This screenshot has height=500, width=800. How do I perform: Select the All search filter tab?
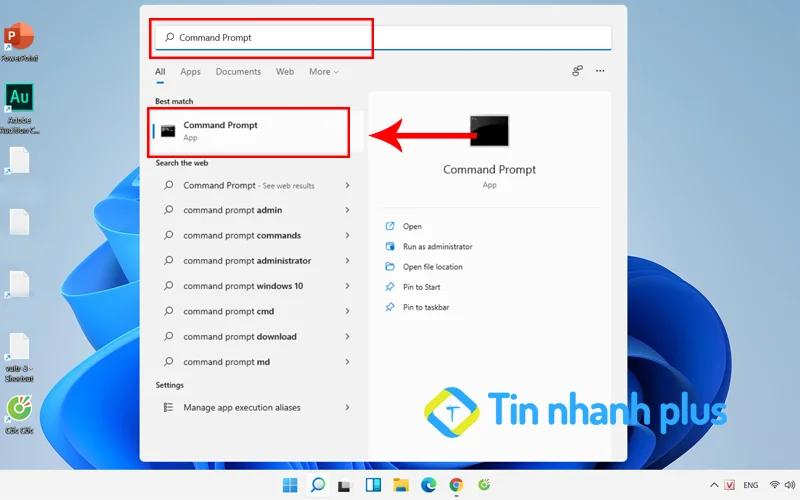click(160, 72)
